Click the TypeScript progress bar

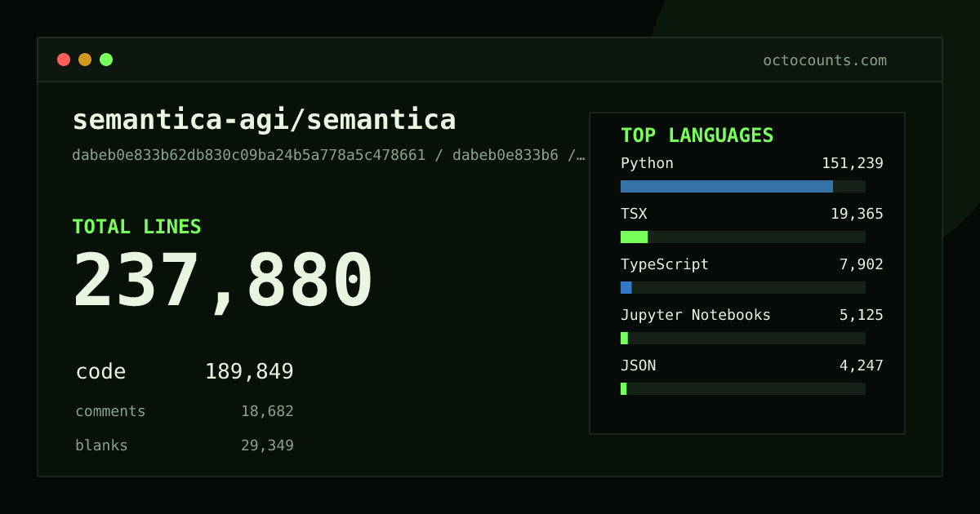(743, 287)
